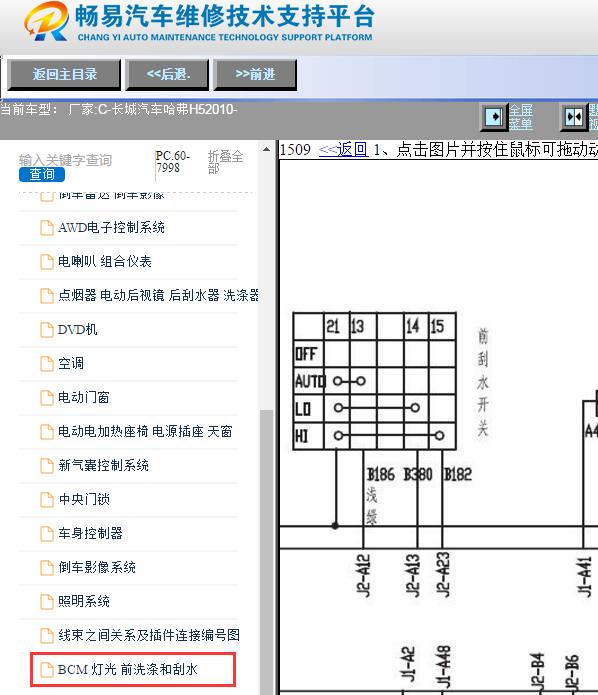Click the document icon beside DVD机
The width and height of the screenshot is (598, 695).
point(47,329)
